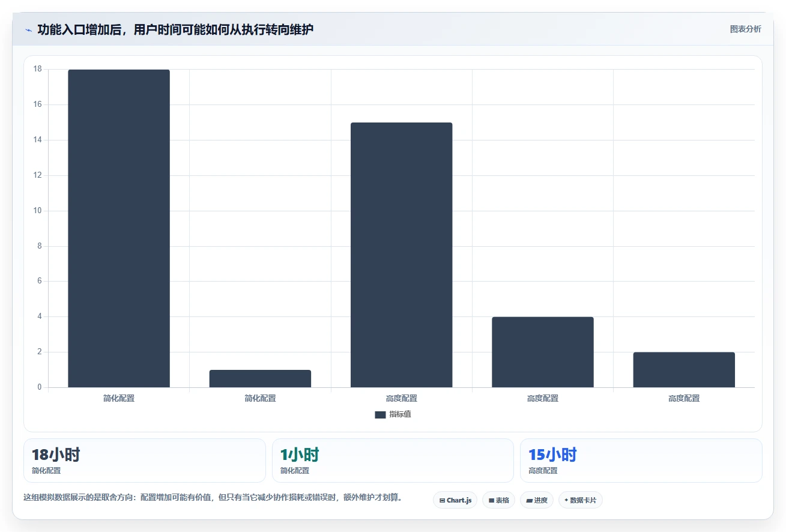Open the 1小时 stat card
This screenshot has width=786, height=532.
(x=393, y=461)
